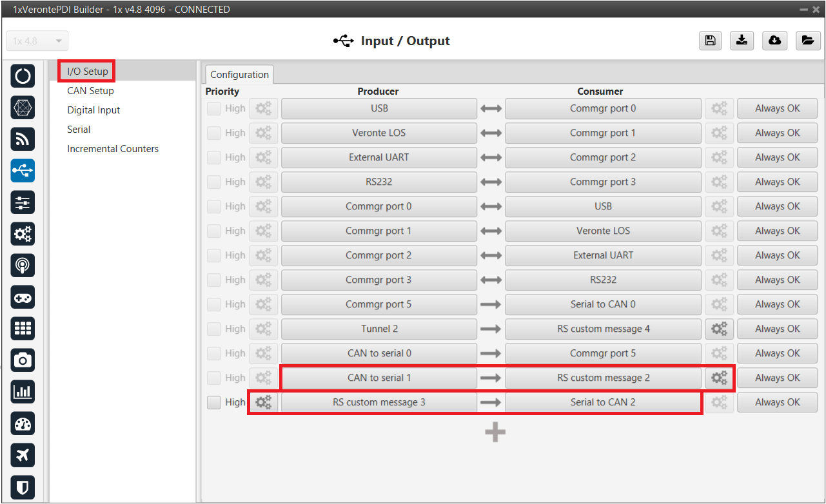
Task: Expand the 1x 4.8 version dropdown
Action: 37,41
